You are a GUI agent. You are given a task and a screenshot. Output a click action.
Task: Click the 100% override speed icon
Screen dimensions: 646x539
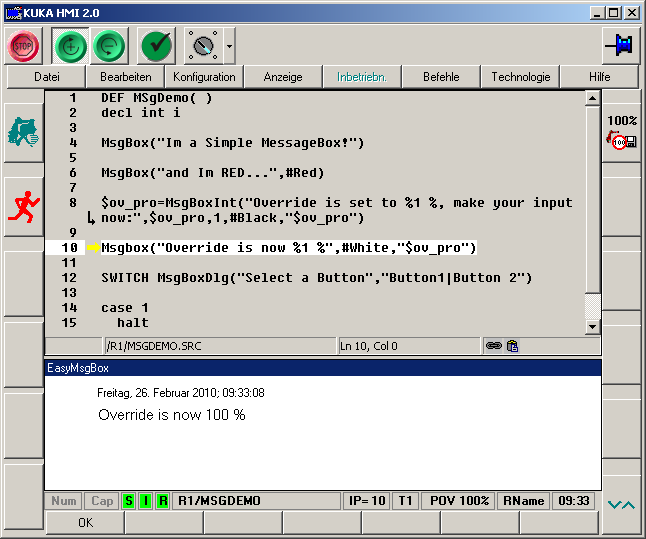[x=622, y=133]
